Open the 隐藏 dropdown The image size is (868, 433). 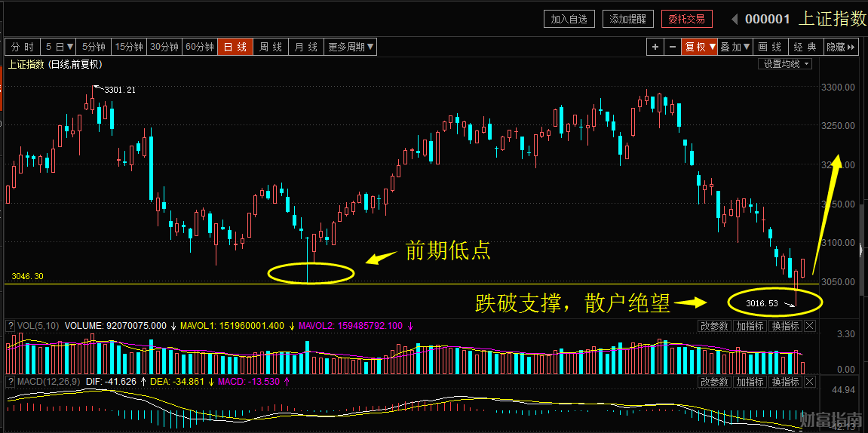click(840, 47)
